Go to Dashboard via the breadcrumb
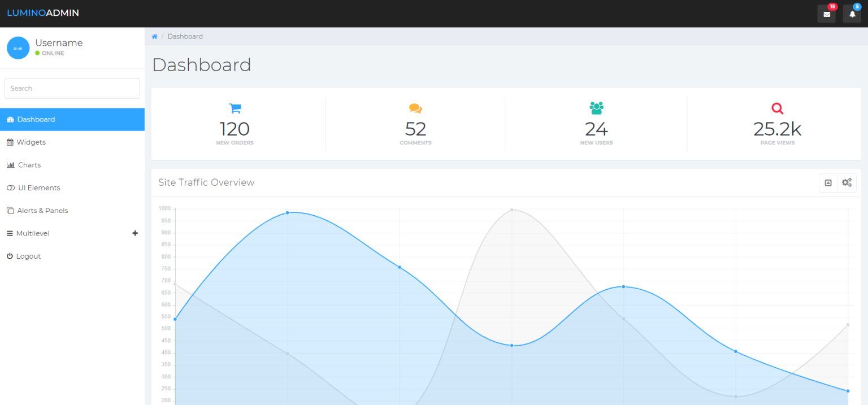The image size is (868, 405). (185, 36)
